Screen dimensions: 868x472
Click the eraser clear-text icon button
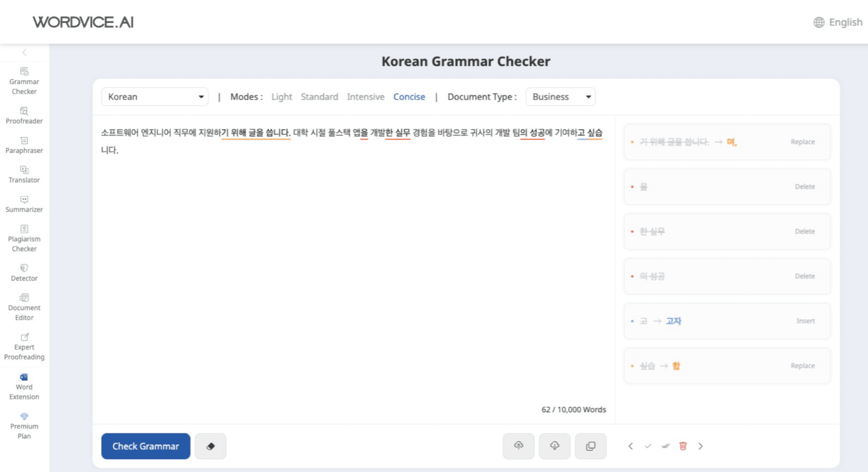(211, 446)
